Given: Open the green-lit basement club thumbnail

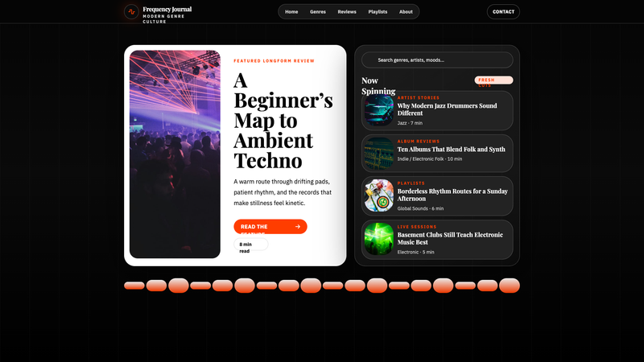Looking at the screenshot, I should point(379,239).
